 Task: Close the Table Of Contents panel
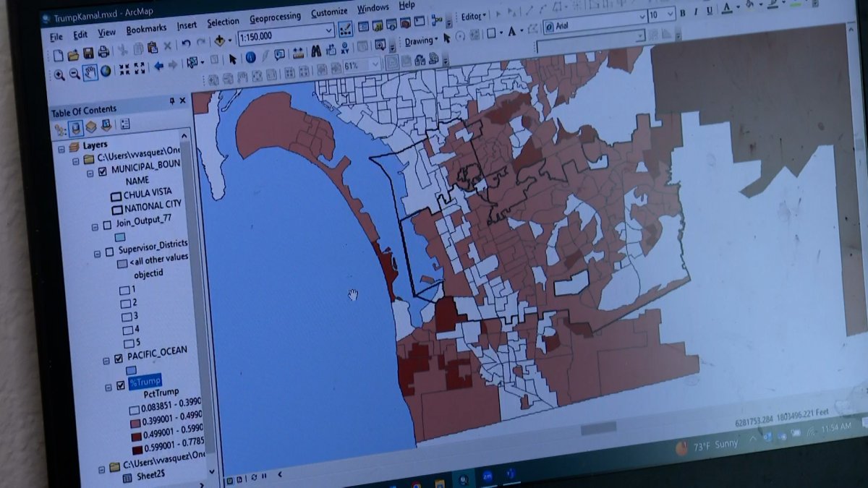coord(182,100)
